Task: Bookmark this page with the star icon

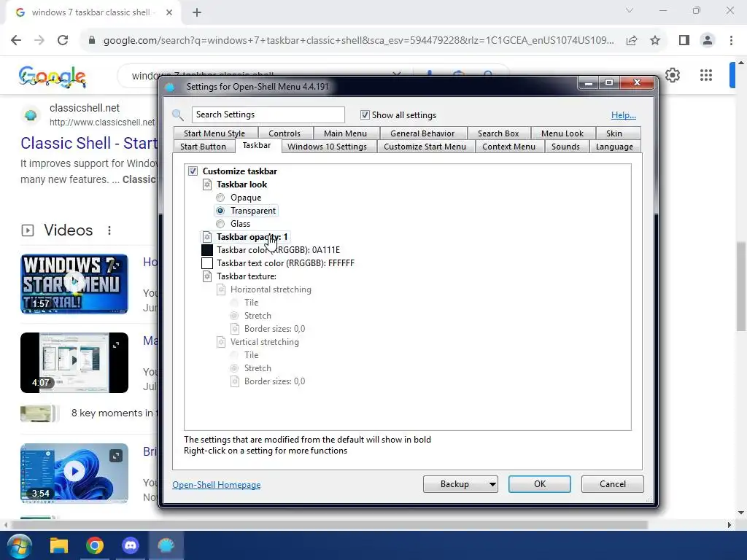Action: (x=655, y=41)
